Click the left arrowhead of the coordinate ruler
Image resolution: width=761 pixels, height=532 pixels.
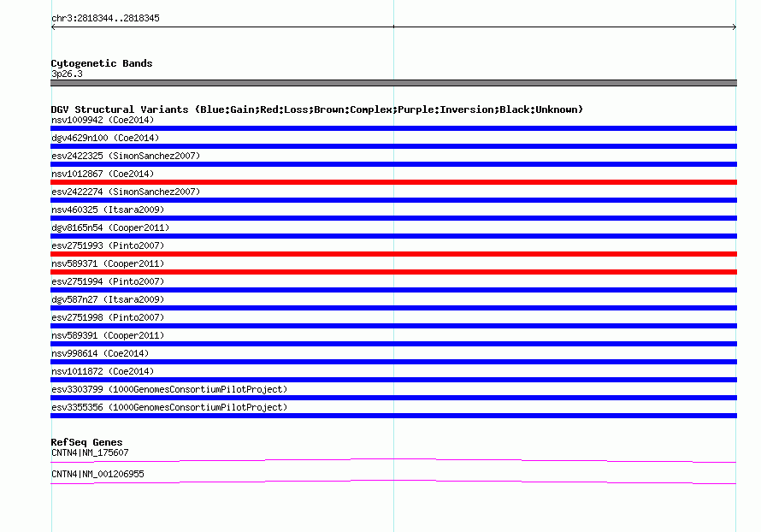(x=53, y=27)
